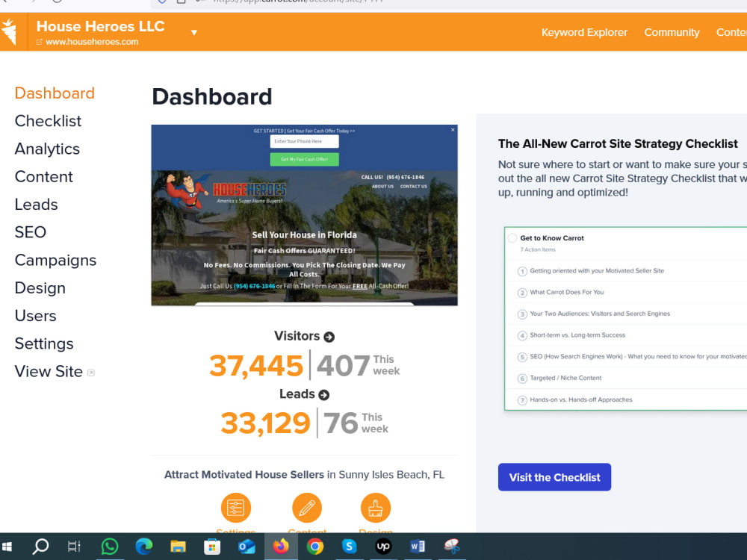Viewport: 747px width, 560px height.
Task: Open Analytics in the sidebar
Action: (47, 149)
